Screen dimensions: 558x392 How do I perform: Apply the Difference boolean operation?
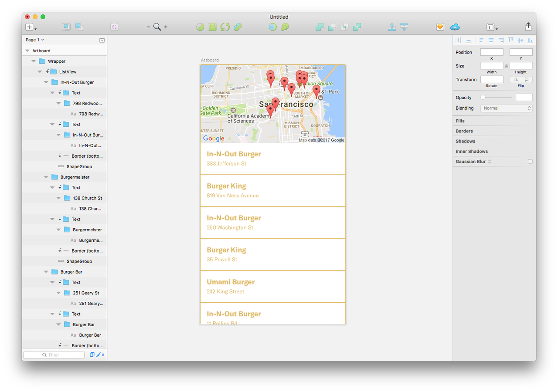(357, 27)
